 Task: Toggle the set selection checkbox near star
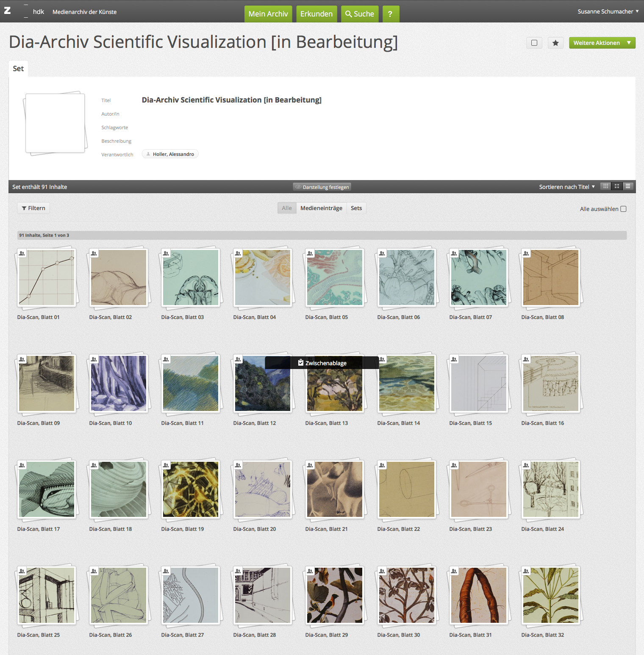tap(534, 43)
